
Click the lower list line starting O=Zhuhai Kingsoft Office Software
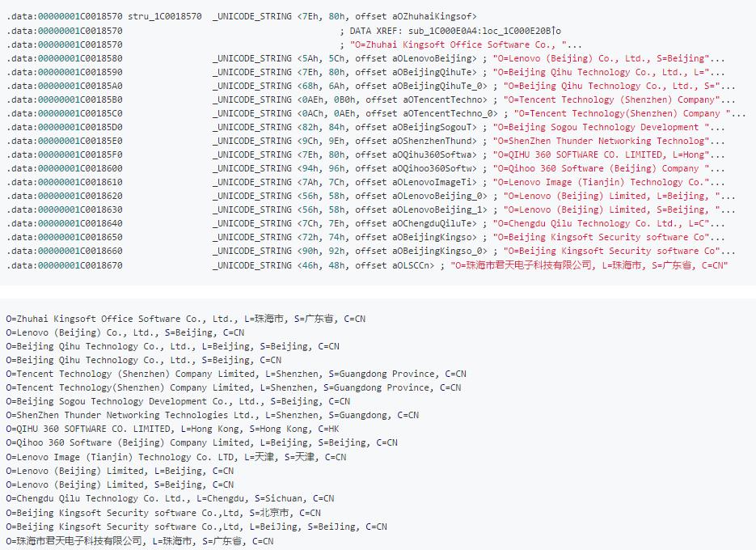pyautogui.click(x=186, y=319)
